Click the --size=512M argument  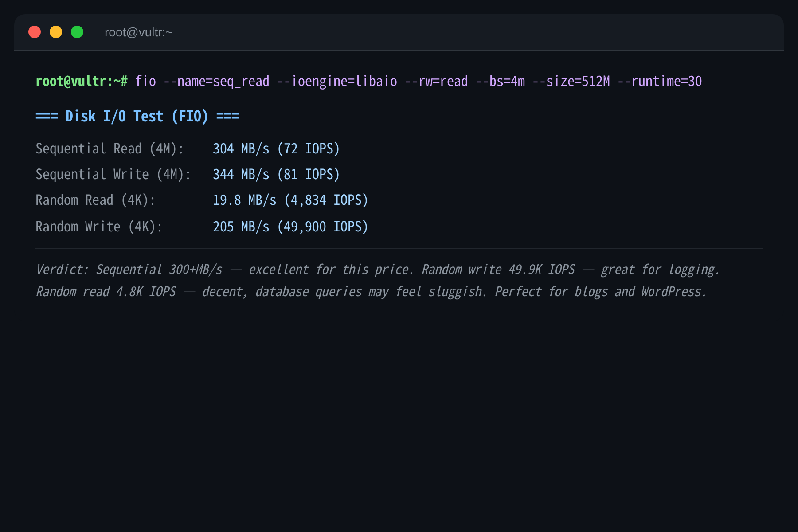(571, 81)
